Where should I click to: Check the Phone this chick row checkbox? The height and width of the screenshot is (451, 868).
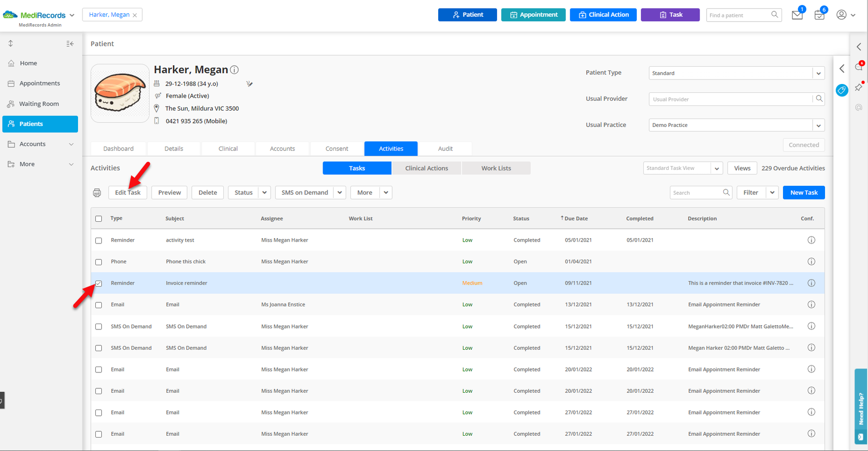(x=99, y=262)
